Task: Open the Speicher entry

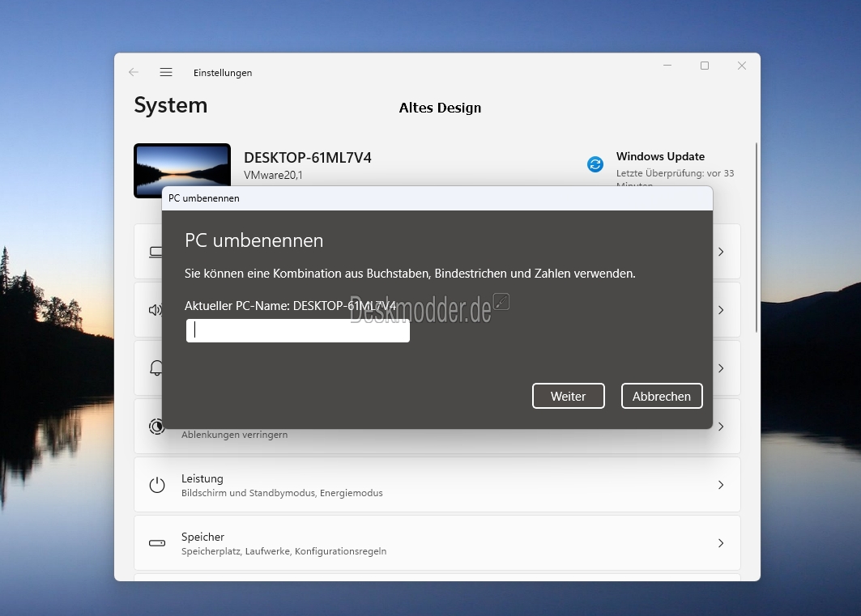Action: point(437,543)
